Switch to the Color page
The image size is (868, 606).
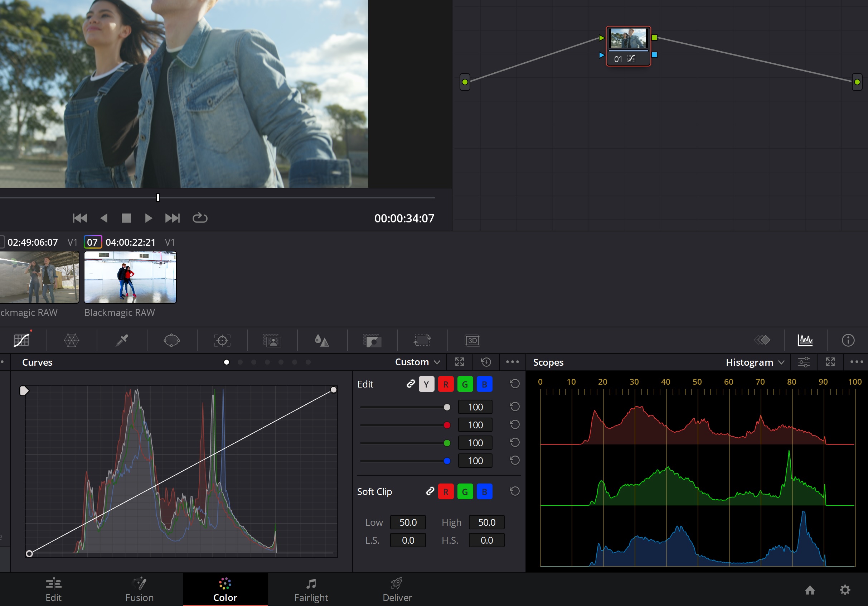tap(225, 590)
